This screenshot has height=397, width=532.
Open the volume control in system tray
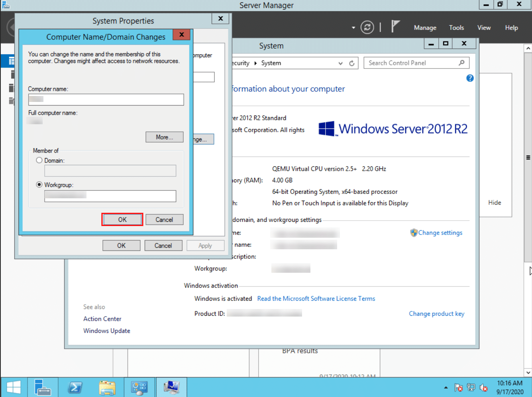coord(483,387)
